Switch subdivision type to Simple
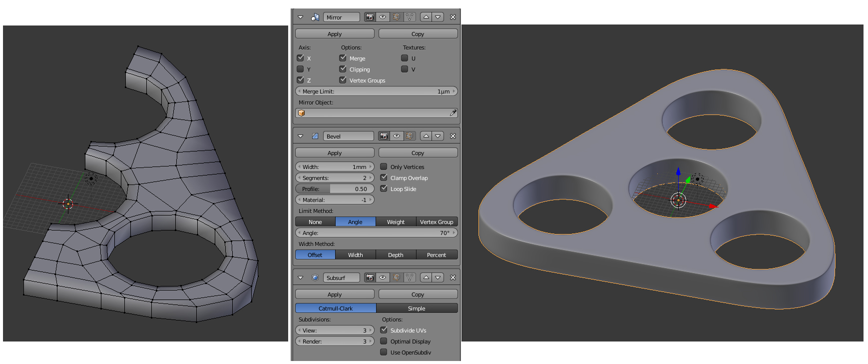 click(417, 308)
